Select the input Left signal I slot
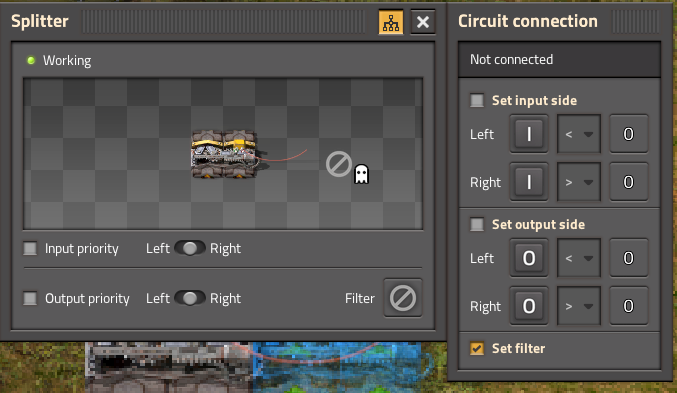This screenshot has width=677, height=393. click(x=529, y=134)
